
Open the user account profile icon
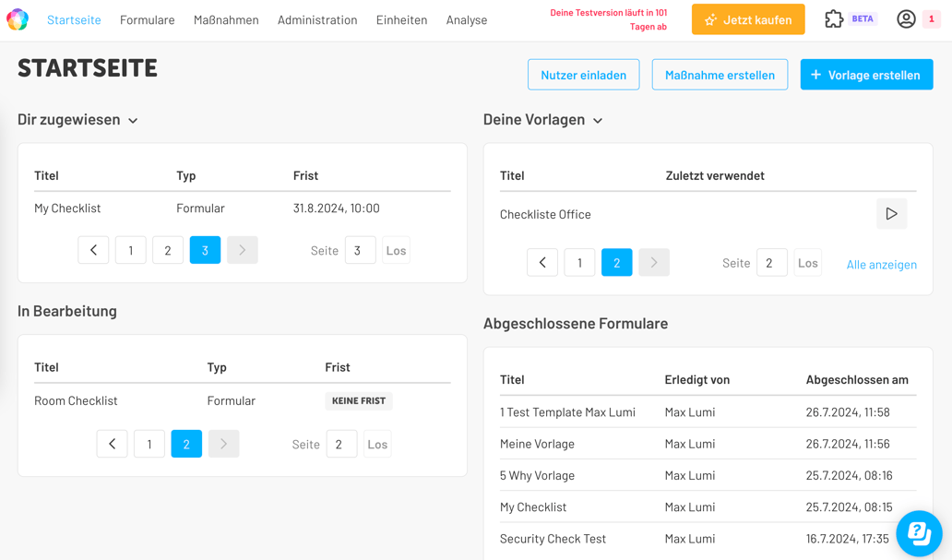[905, 18]
